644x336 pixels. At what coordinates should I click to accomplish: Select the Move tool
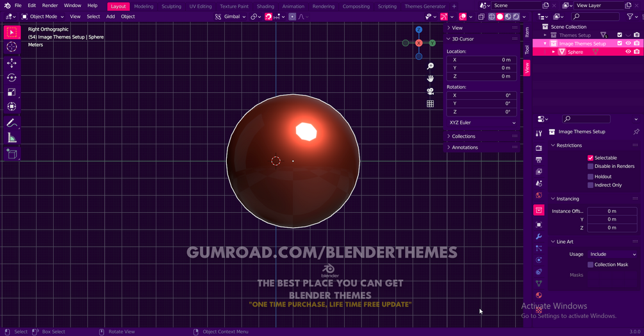pos(12,63)
